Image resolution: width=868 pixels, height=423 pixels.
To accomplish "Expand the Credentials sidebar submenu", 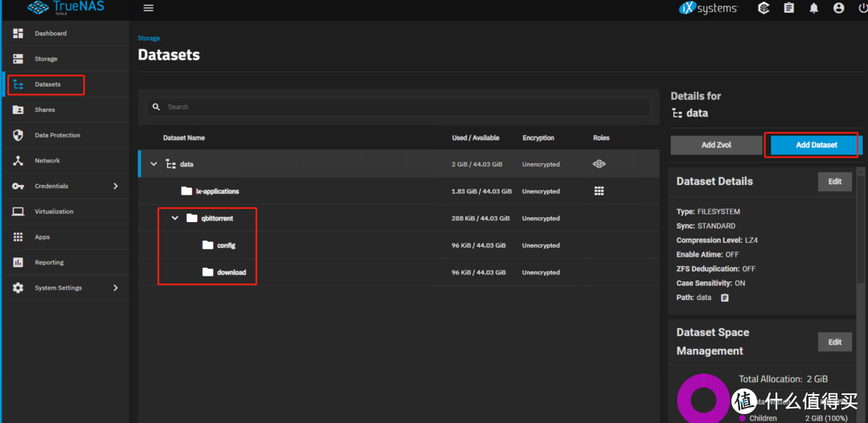I will coord(115,186).
